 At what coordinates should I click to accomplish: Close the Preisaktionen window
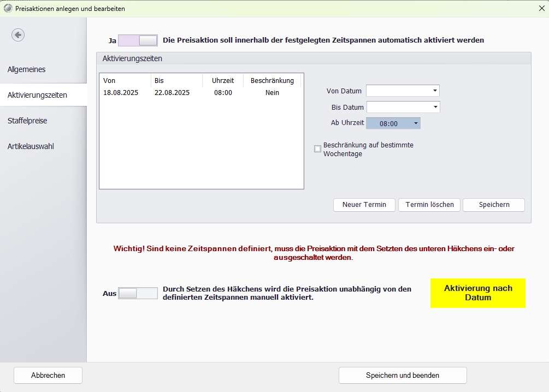point(541,8)
